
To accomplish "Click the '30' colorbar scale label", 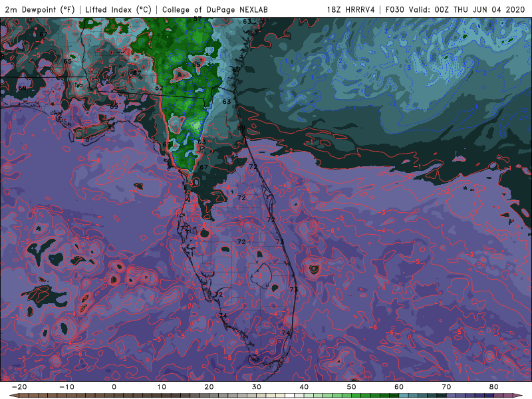I will [x=257, y=387].
